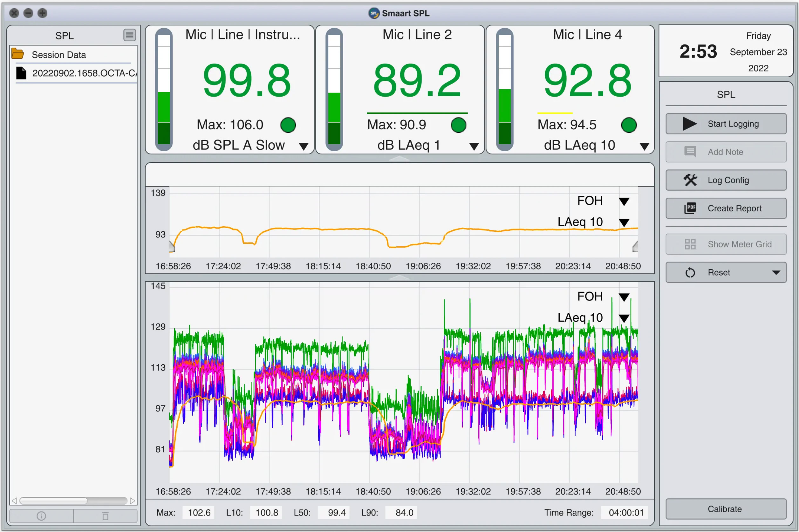Open FOH dropdown in upper graph

tap(624, 201)
